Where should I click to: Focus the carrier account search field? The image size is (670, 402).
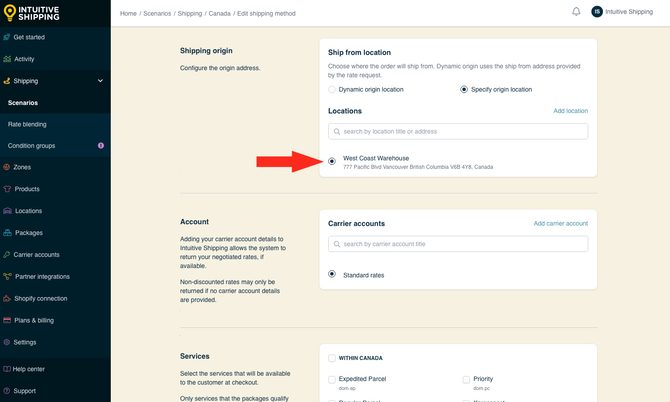pyautogui.click(x=458, y=244)
